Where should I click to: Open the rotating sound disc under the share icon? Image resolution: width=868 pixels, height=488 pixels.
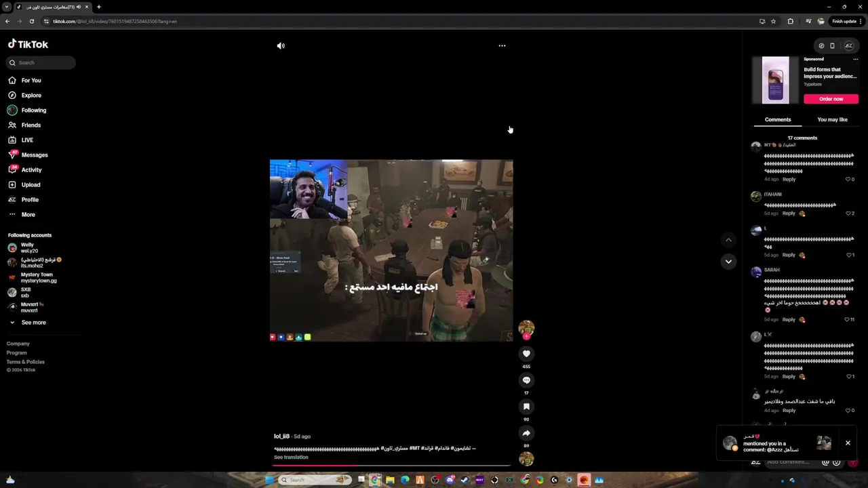pos(526,459)
